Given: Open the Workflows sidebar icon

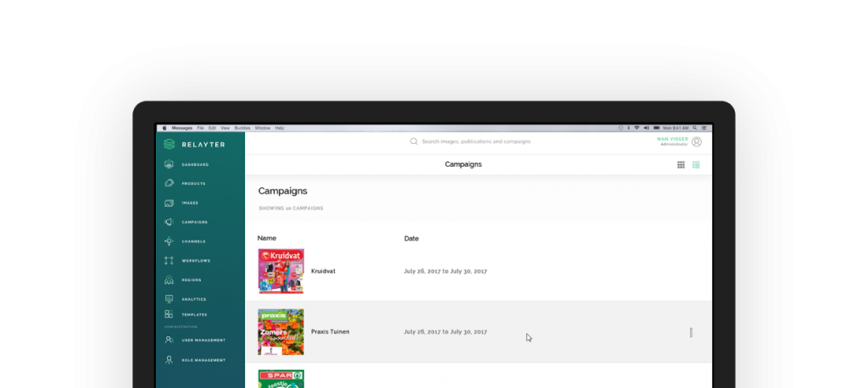Looking at the screenshot, I should coord(169,261).
